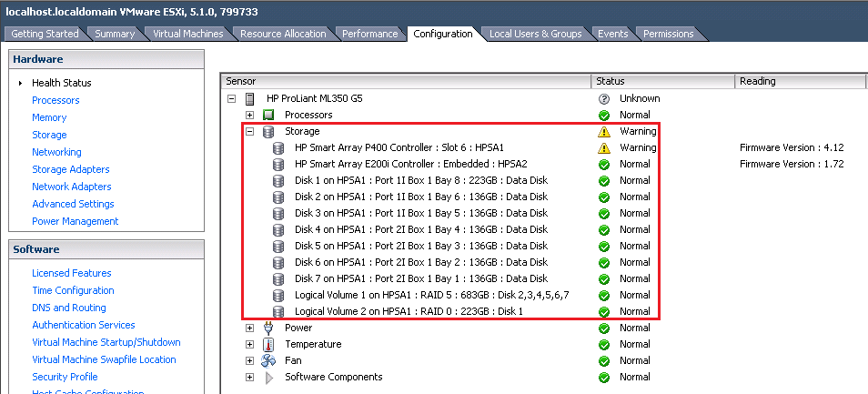
Task: Click the Unknown status question mark icon
Action: (x=603, y=98)
